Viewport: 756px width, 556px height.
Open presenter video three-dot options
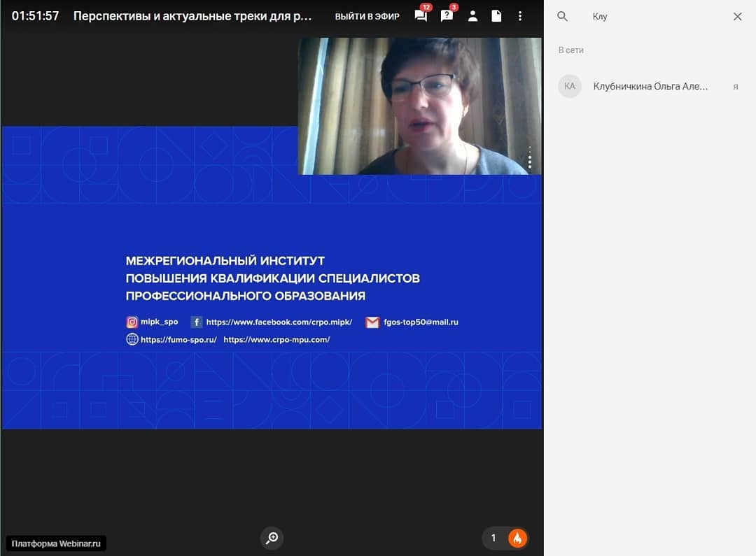point(529,157)
